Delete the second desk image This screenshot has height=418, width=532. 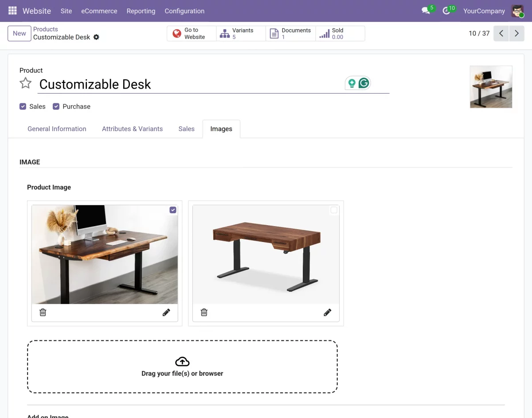click(x=204, y=313)
